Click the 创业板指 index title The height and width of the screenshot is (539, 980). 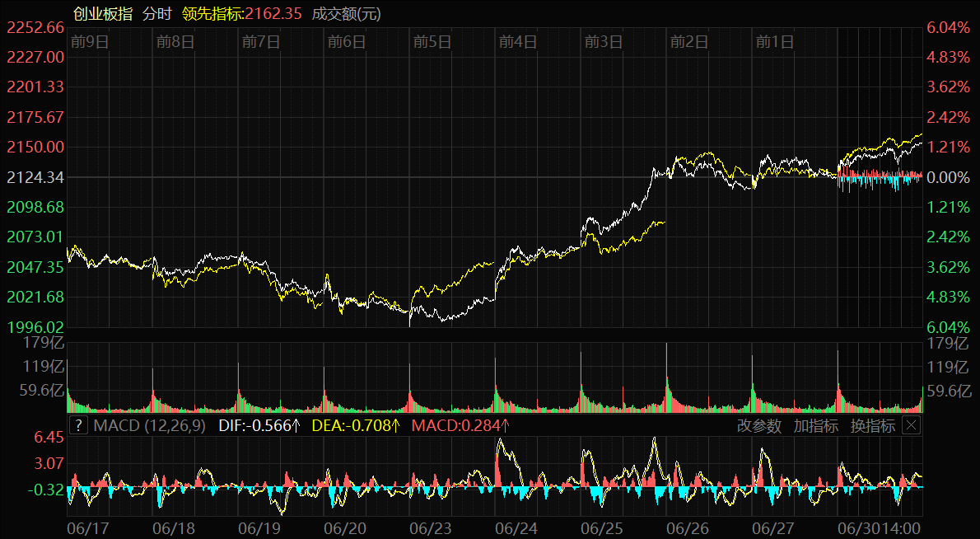click(102, 14)
